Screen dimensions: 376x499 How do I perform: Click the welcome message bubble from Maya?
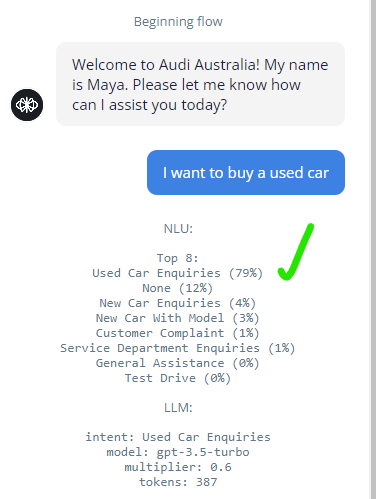[200, 84]
